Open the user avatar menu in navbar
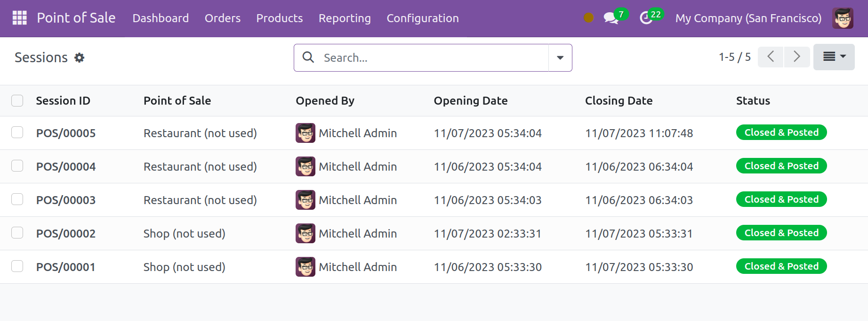This screenshot has width=868, height=321. (x=842, y=18)
